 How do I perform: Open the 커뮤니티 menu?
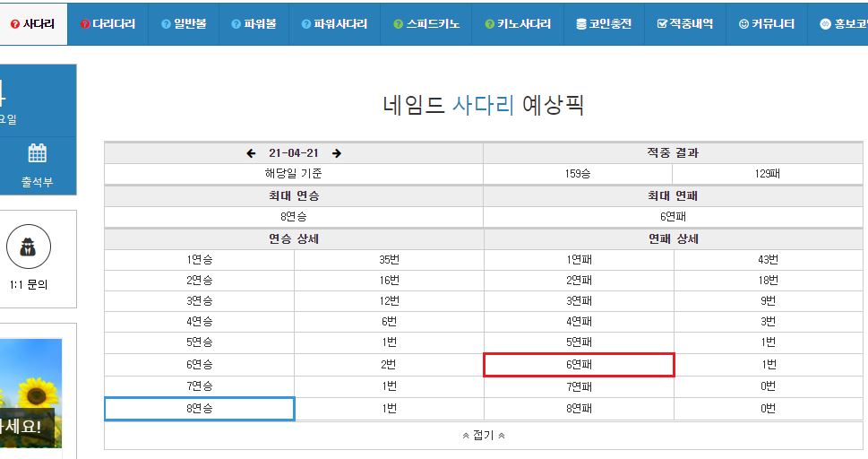click(x=767, y=24)
